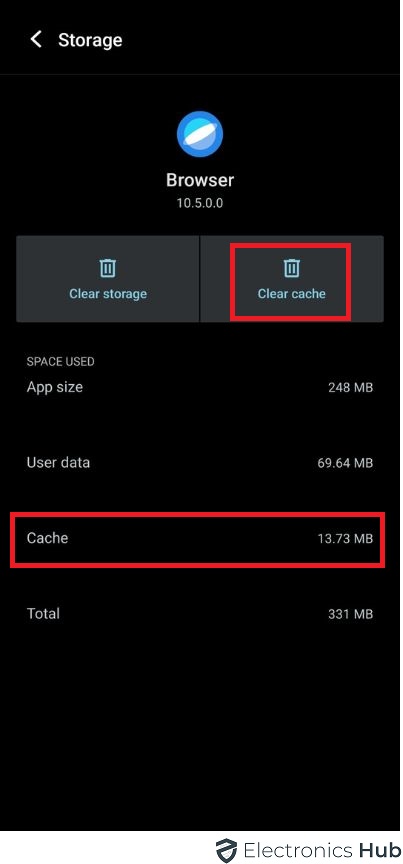Tap the SPACE USED section header
This screenshot has width=403, height=864.
coord(61,361)
